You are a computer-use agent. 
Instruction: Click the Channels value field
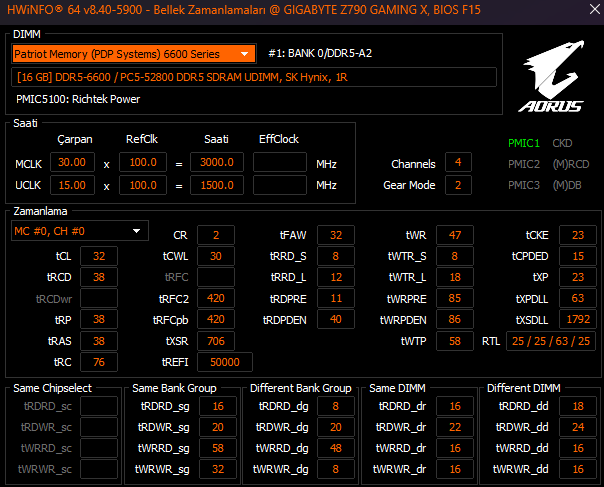click(458, 162)
